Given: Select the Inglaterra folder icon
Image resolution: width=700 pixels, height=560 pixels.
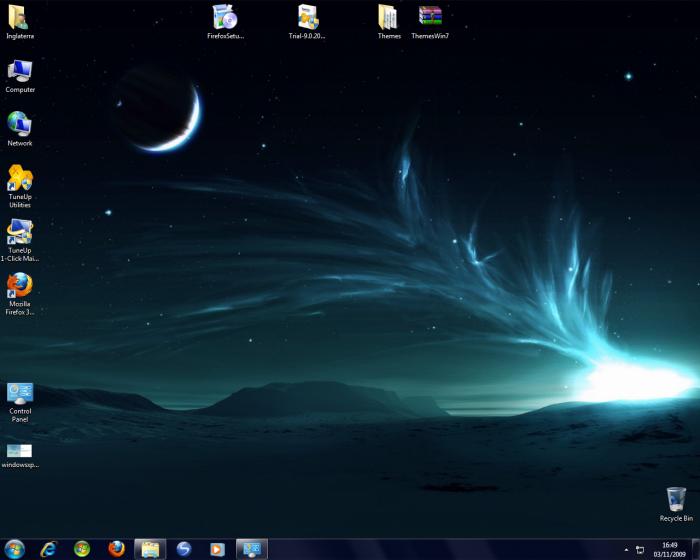Looking at the screenshot, I should (x=19, y=21).
